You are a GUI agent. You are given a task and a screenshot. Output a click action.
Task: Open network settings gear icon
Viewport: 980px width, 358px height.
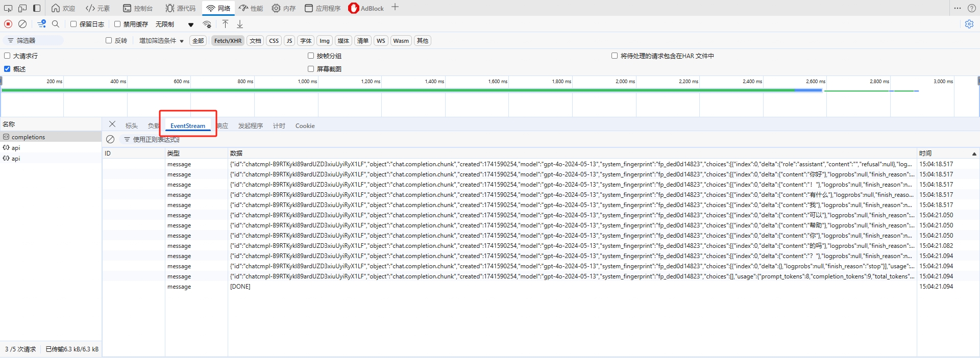pyautogui.click(x=969, y=24)
